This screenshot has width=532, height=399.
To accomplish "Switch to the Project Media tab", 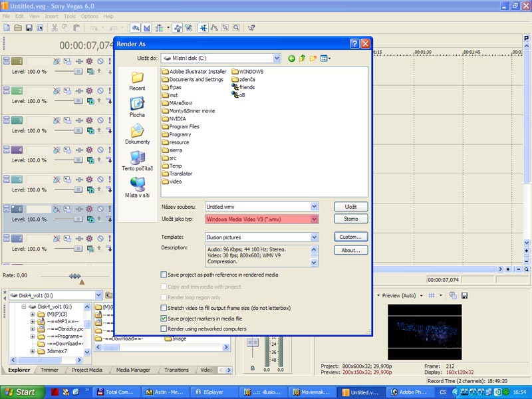I will (x=87, y=370).
